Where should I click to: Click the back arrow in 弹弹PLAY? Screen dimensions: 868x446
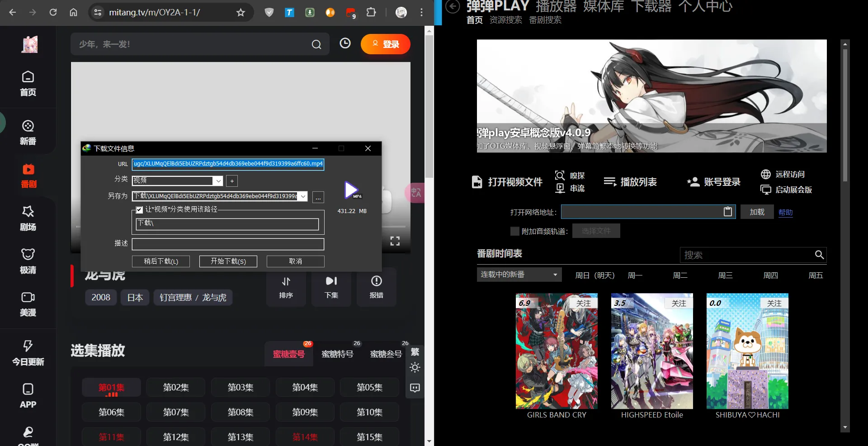coord(453,6)
